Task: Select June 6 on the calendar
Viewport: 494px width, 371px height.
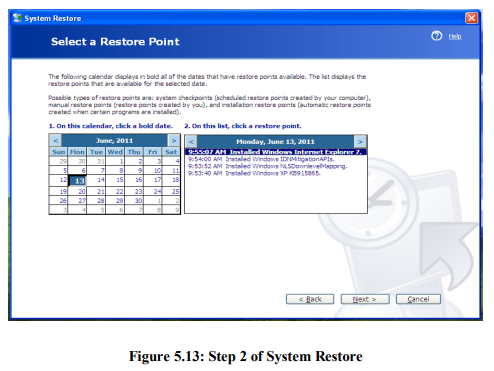Action: click(77, 170)
